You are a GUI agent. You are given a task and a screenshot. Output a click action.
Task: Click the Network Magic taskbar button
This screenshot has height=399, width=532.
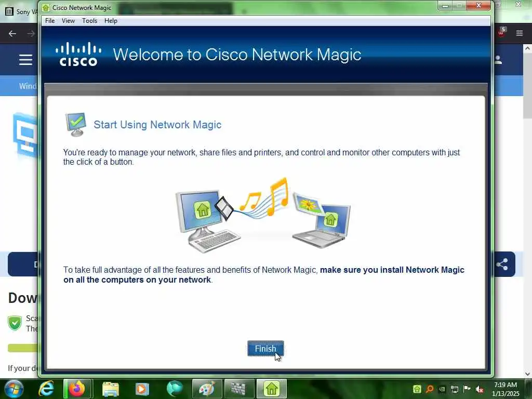pos(271,389)
